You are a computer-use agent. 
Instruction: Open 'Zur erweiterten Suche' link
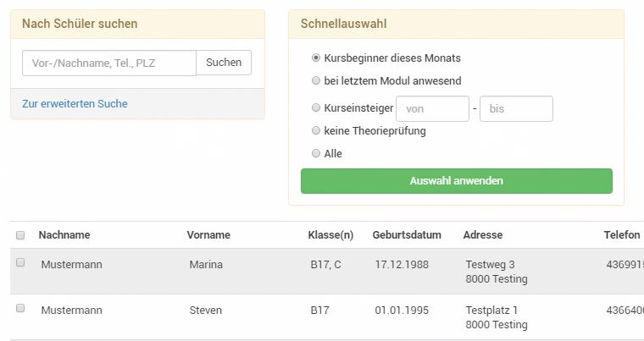(75, 103)
